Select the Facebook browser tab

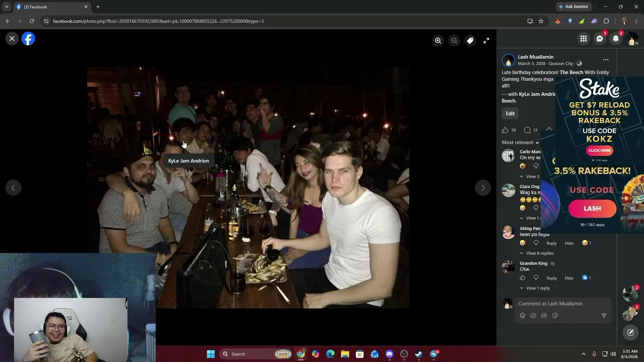(52, 7)
